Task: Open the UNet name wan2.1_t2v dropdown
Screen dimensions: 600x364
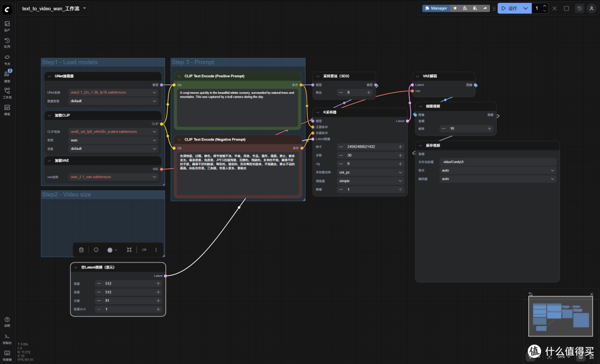Action: pos(113,93)
